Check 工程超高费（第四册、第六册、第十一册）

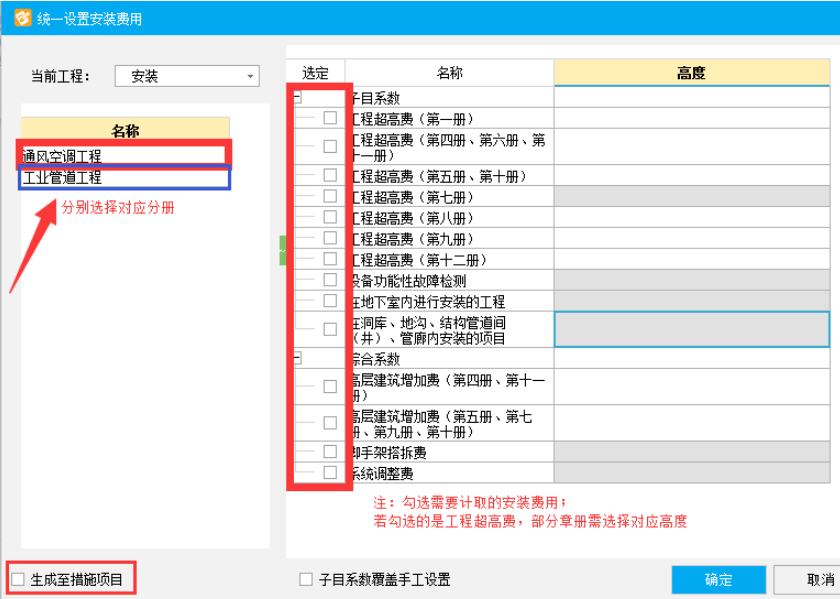point(330,146)
